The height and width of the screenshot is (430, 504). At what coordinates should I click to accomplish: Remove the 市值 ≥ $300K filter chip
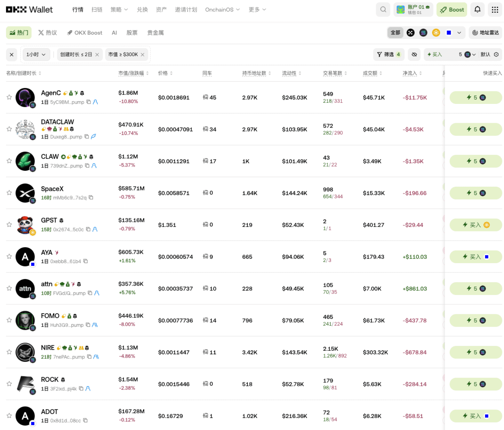[143, 55]
